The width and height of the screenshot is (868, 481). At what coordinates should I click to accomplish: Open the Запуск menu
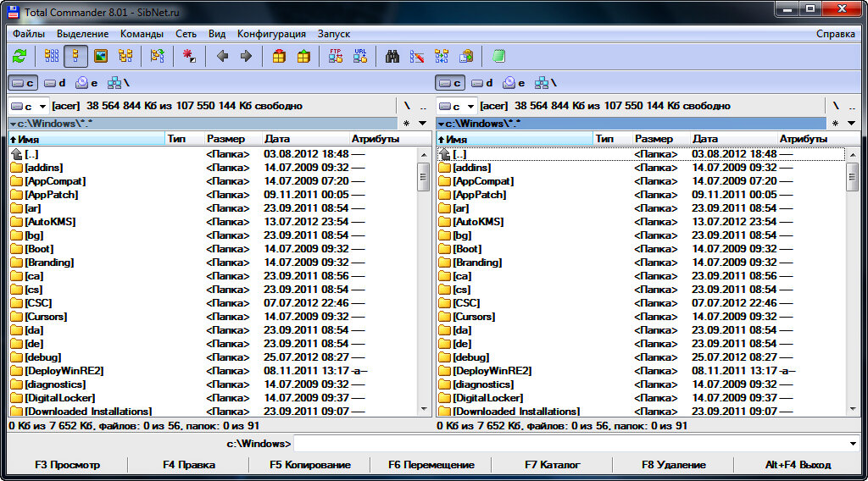tap(334, 34)
